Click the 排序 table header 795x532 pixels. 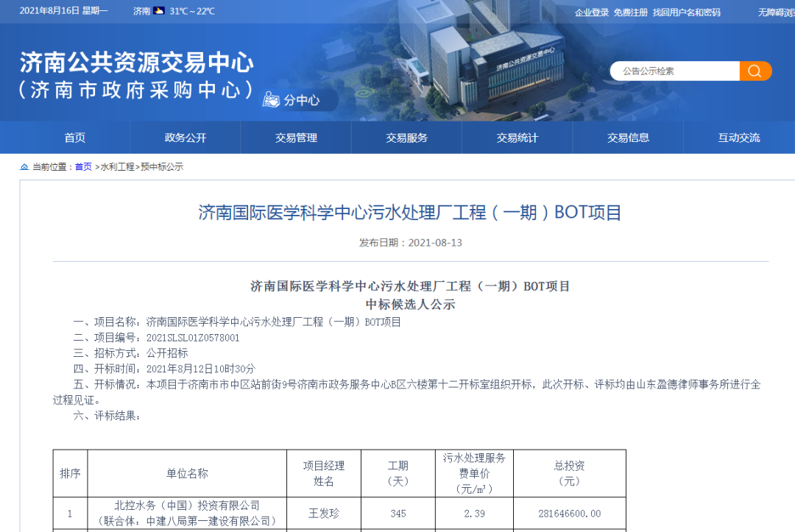click(70, 473)
